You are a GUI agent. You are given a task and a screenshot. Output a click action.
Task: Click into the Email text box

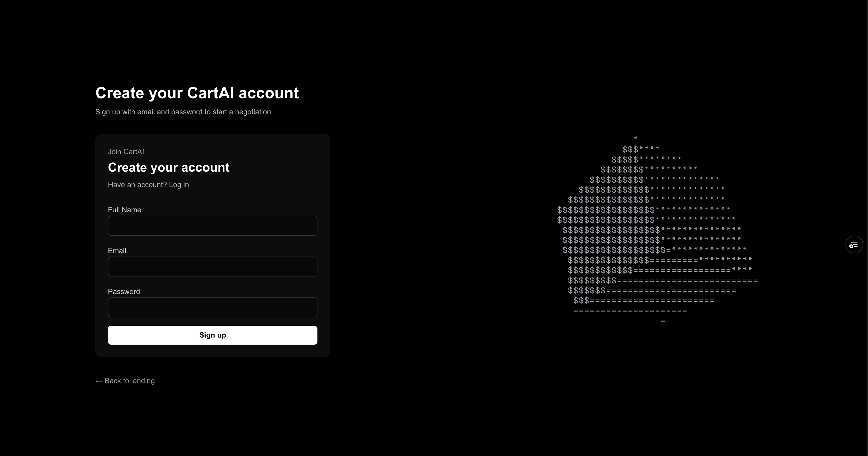point(212,266)
